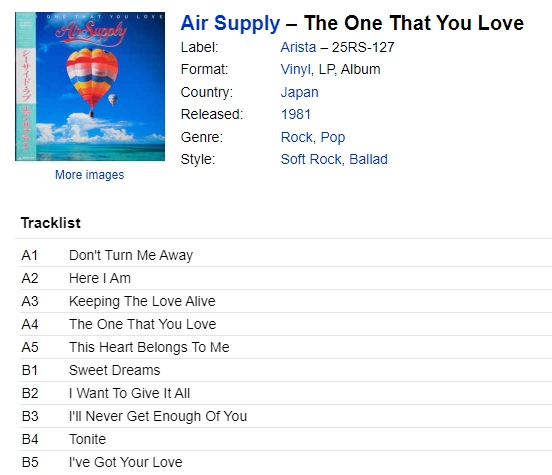Click the Japan country link
Screen dimensions: 552x475
(300, 92)
